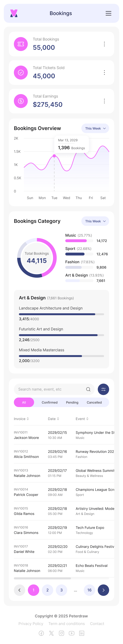Screen dimensions: 123x644
Task: Click the table horizontal scrollbar
Action: 42,578
